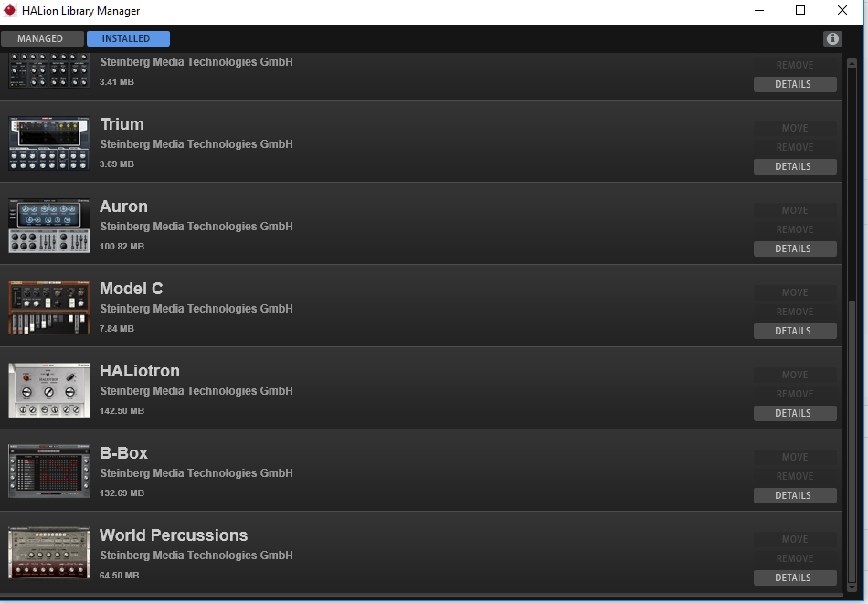Viewport: 868px width, 604px height.
Task: Open DETAILS for Model C
Action: coord(795,331)
